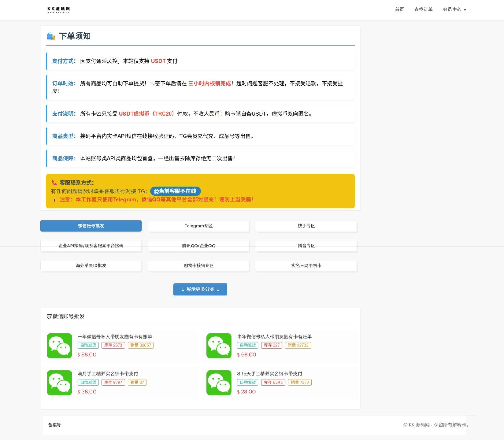Select the 快手专区 category tab

click(306, 226)
